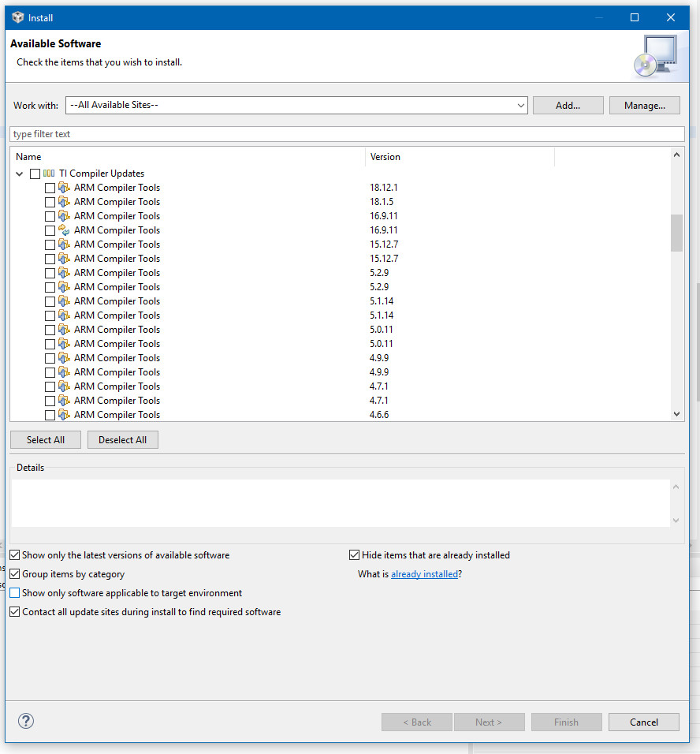The height and width of the screenshot is (754, 700).
Task: Click the Details pane scroll down arrow
Action: [x=676, y=520]
